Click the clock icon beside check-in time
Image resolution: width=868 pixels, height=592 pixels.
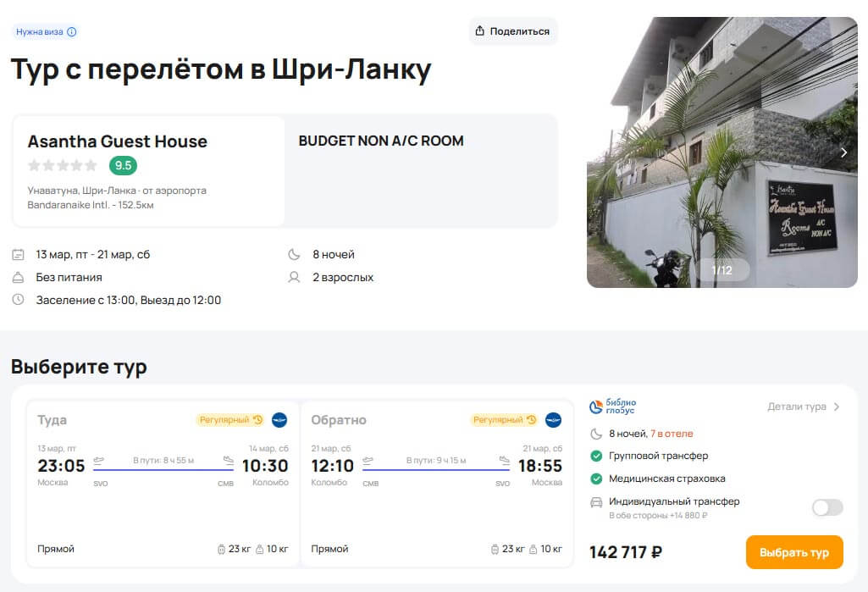coord(19,300)
